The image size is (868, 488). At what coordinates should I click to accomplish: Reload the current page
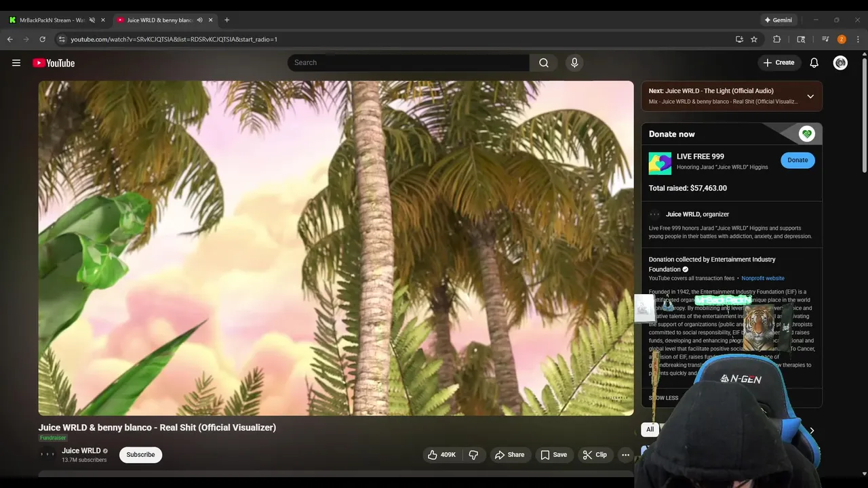42,39
